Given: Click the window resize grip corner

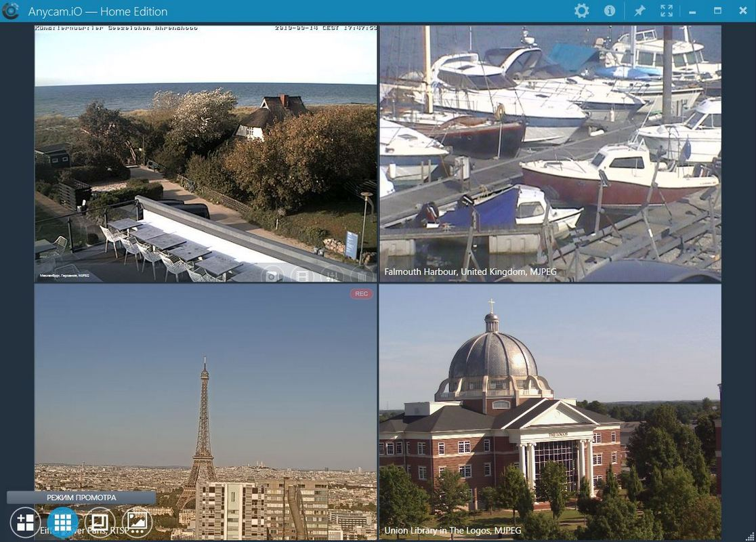Looking at the screenshot, I should (x=750, y=536).
